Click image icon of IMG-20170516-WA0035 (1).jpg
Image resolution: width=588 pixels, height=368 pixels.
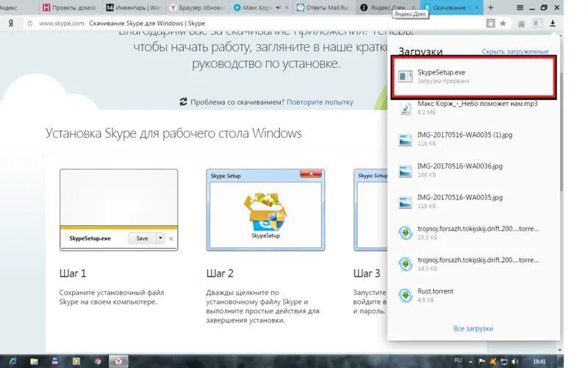pyautogui.click(x=406, y=139)
